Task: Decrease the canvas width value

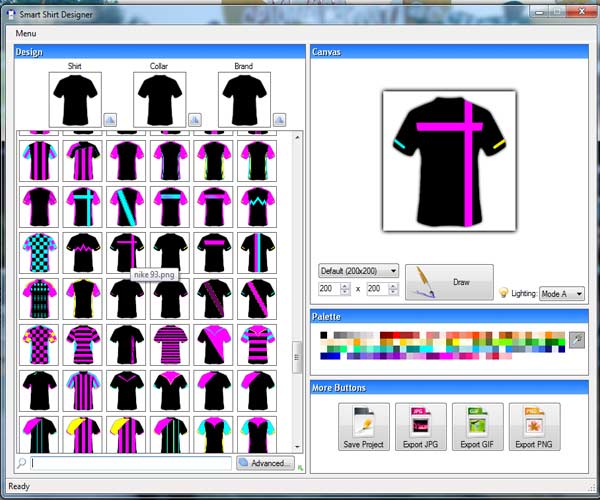Action: 345,292
